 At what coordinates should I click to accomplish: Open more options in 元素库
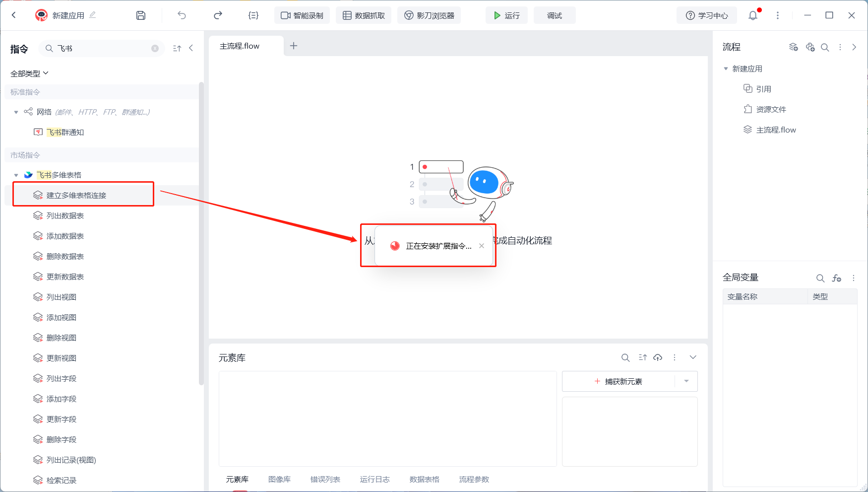pyautogui.click(x=675, y=357)
